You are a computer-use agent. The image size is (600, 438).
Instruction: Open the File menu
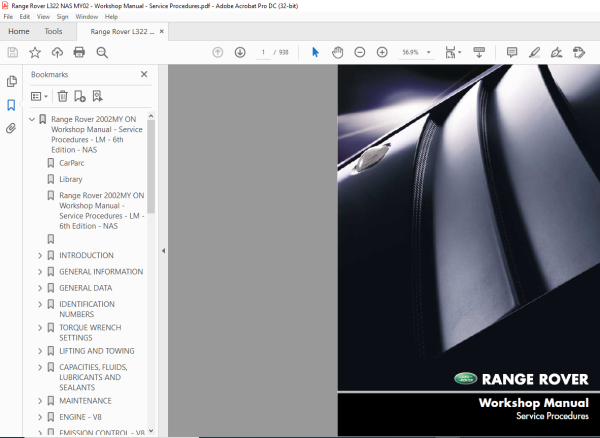click(x=8, y=17)
